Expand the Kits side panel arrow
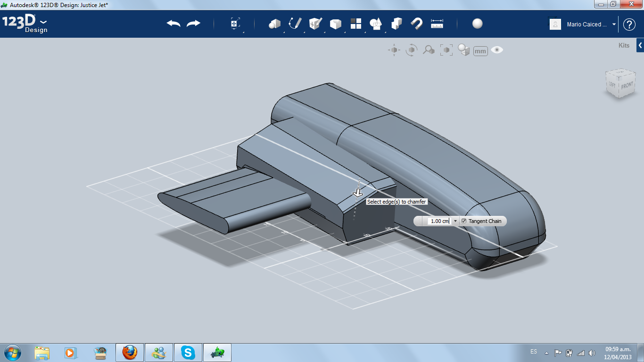 (x=640, y=45)
